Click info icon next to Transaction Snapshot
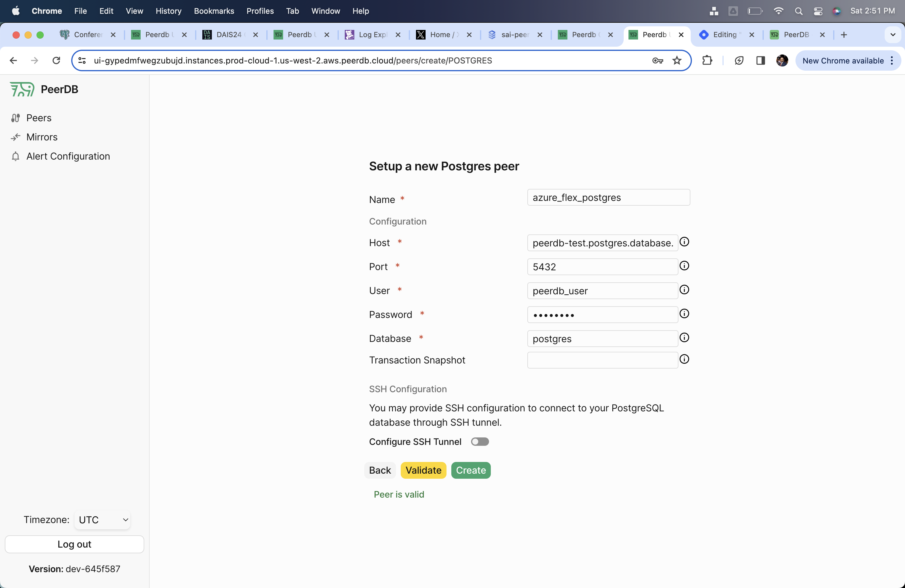Viewport: 905px width, 588px height. (684, 359)
